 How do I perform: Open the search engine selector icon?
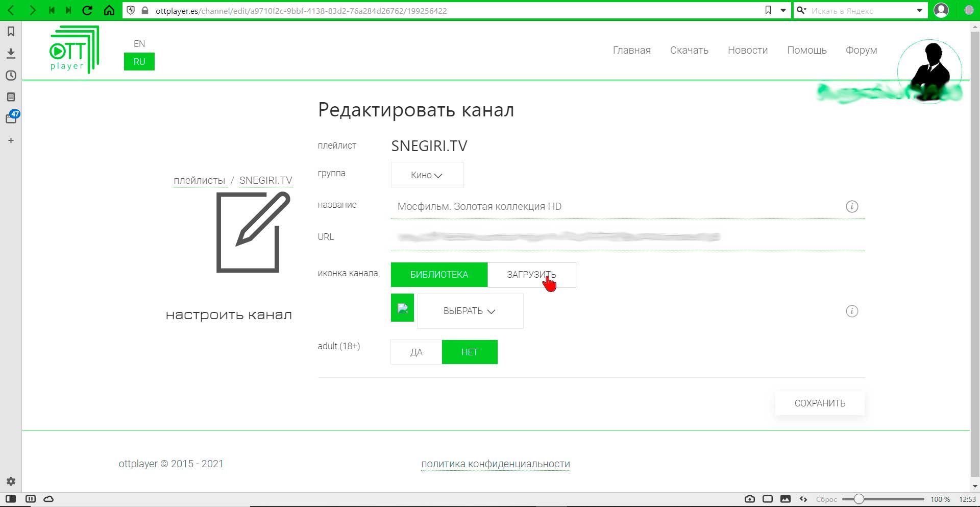(802, 10)
